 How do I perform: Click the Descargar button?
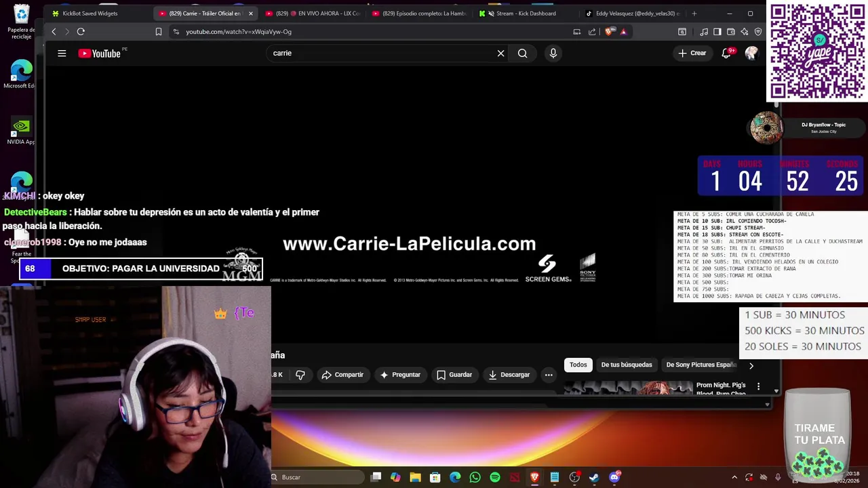pos(509,375)
